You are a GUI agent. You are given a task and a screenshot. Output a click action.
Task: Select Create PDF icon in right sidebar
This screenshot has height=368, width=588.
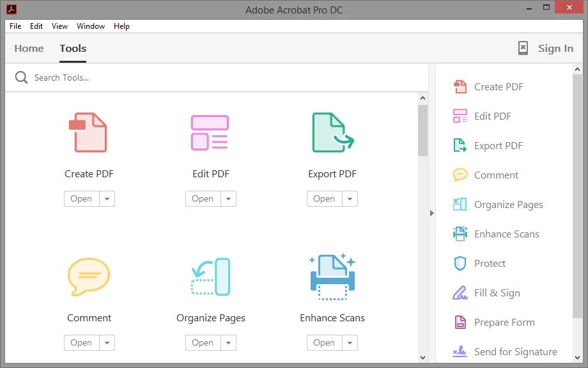[460, 87]
